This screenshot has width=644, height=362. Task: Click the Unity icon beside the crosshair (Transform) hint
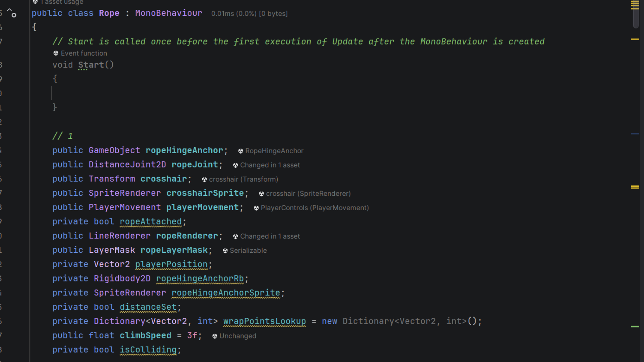pyautogui.click(x=204, y=180)
